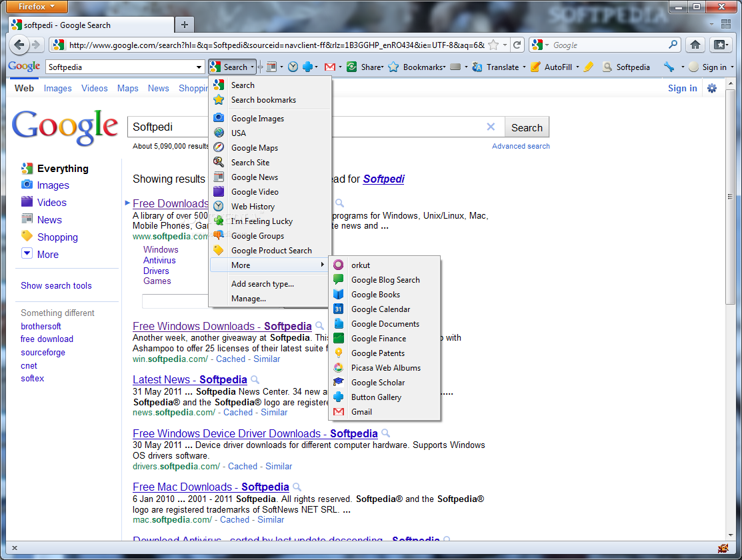Screen dimensions: 742x560
Task: Open the Firefox menu button dropdown
Action: point(37,7)
